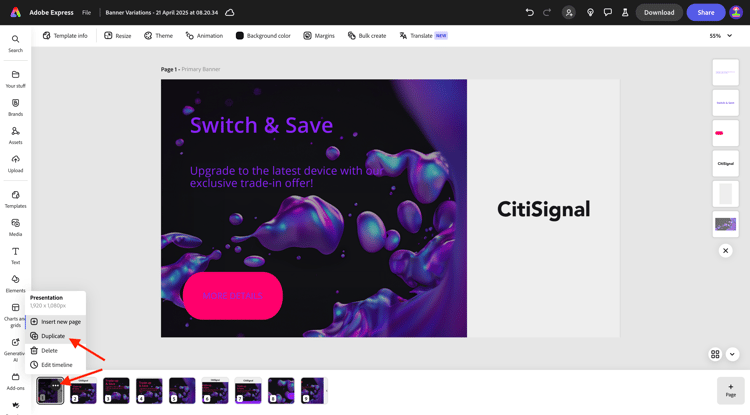Open the Upload panel icon
Viewport: 750px width, 415px height.
click(15, 164)
